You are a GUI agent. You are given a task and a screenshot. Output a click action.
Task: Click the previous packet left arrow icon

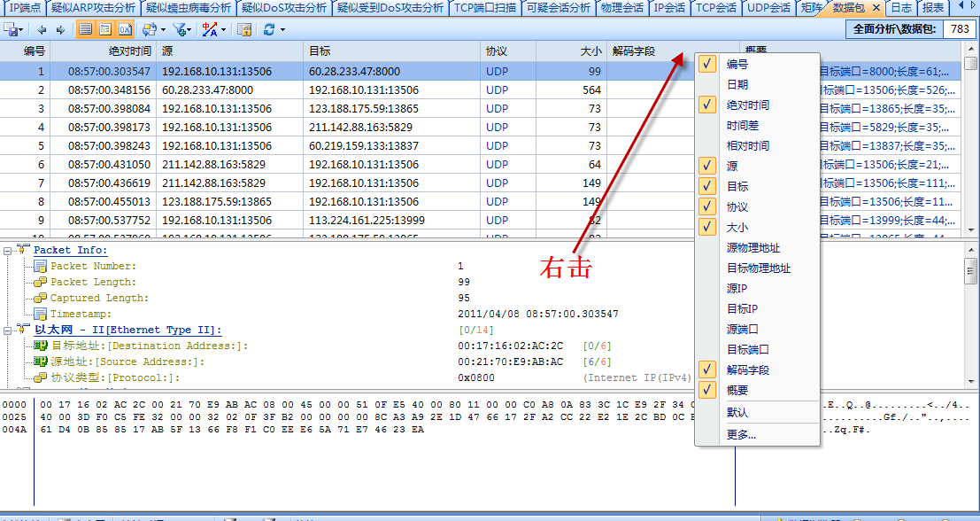pos(42,30)
